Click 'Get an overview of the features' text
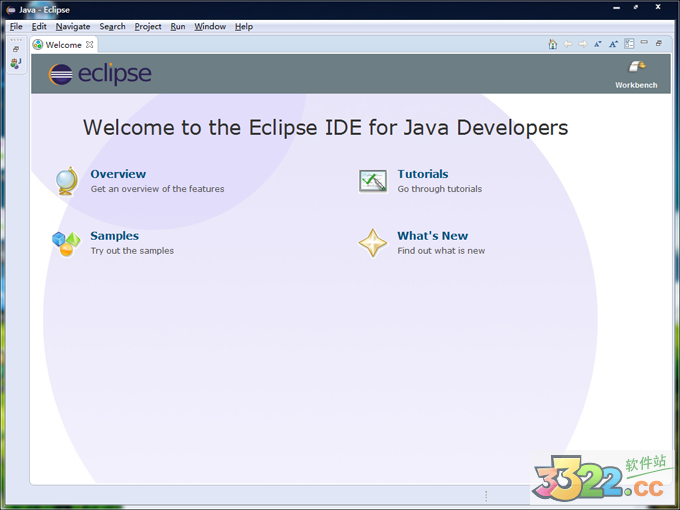The width and height of the screenshot is (680, 510). (x=157, y=189)
